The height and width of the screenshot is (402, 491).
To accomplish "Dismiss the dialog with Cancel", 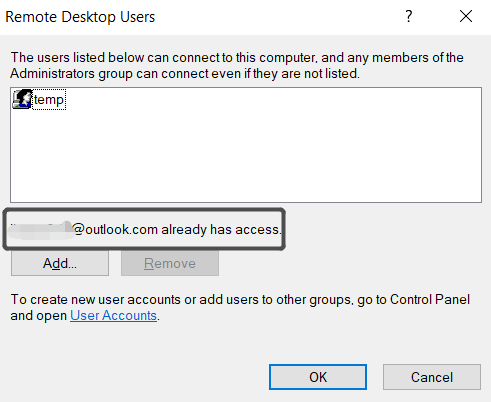I will (x=432, y=377).
